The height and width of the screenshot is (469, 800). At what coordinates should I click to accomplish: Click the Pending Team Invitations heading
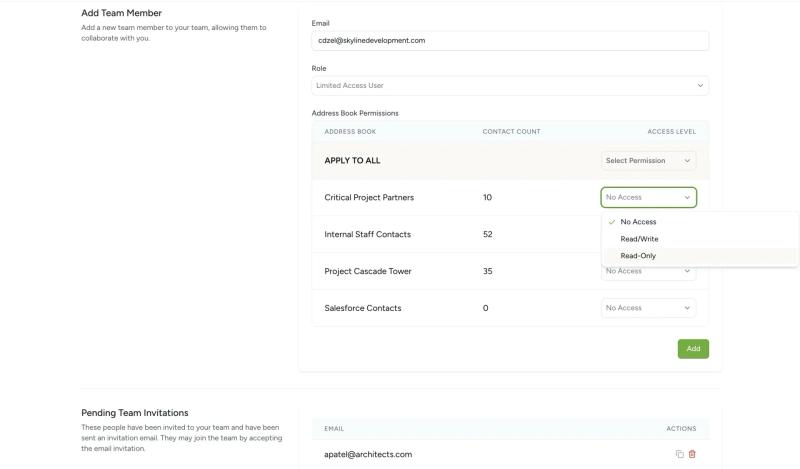tap(135, 413)
